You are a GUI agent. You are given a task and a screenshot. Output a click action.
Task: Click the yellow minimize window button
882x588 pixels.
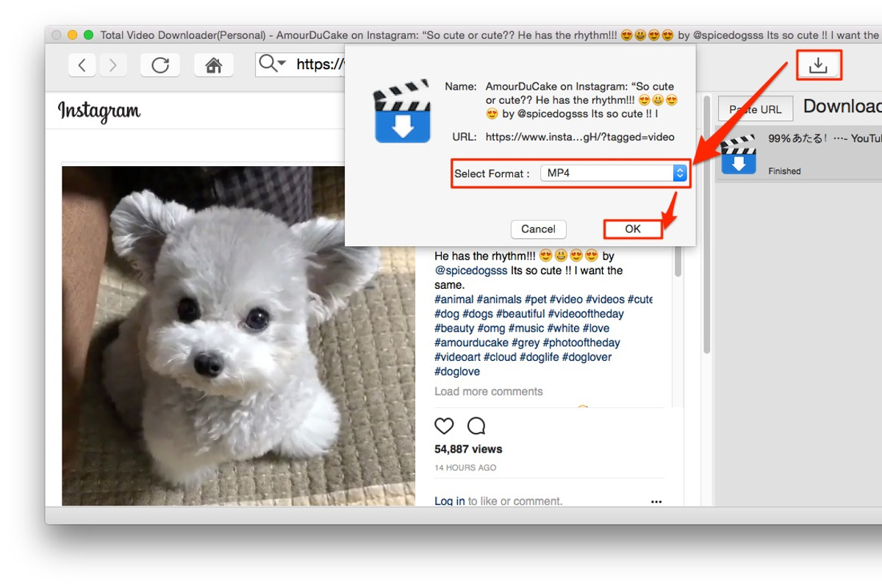(72, 35)
